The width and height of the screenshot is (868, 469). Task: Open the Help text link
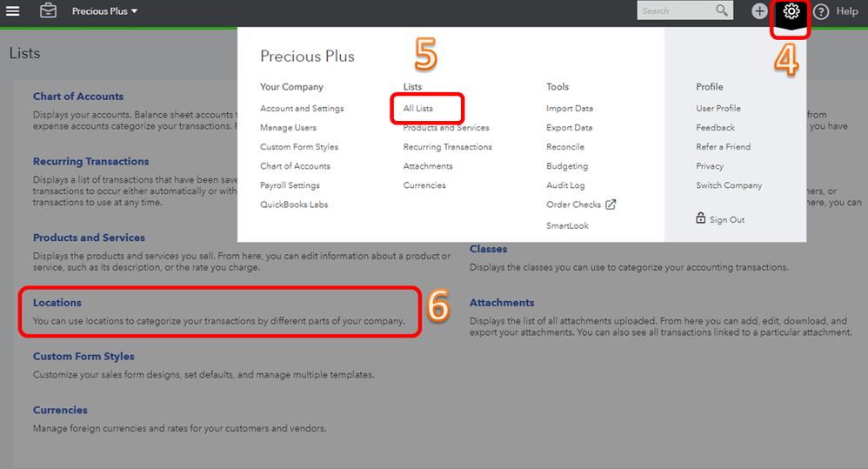coord(847,11)
